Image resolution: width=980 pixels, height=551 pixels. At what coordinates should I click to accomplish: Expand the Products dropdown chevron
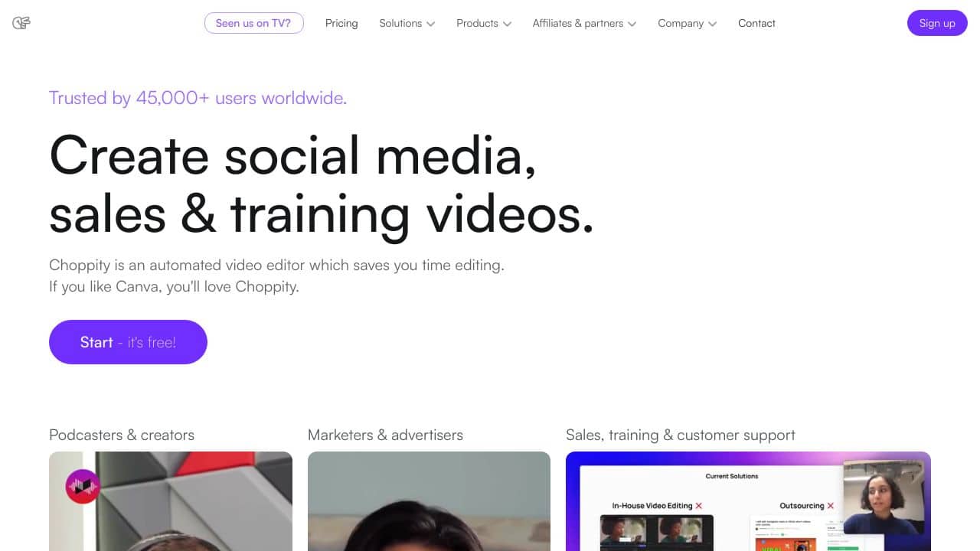[507, 24]
